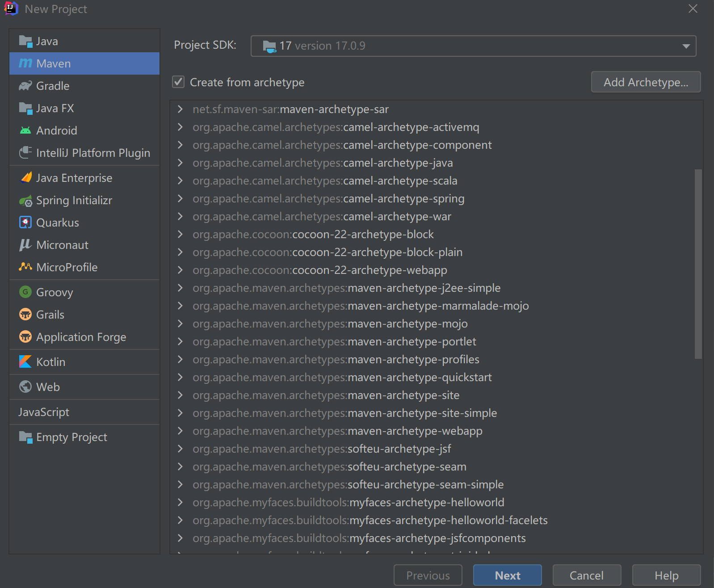
Task: Pick the Android robot icon
Action: coord(25,130)
